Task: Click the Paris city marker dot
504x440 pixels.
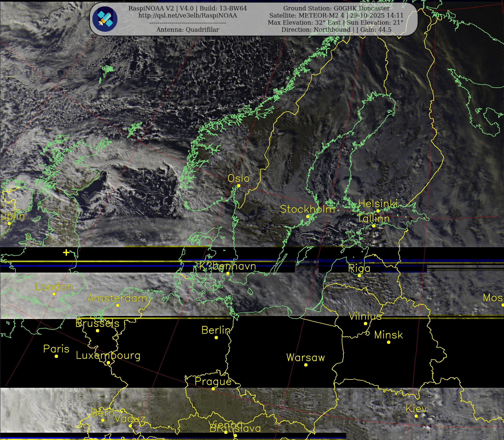Action: coord(56,356)
